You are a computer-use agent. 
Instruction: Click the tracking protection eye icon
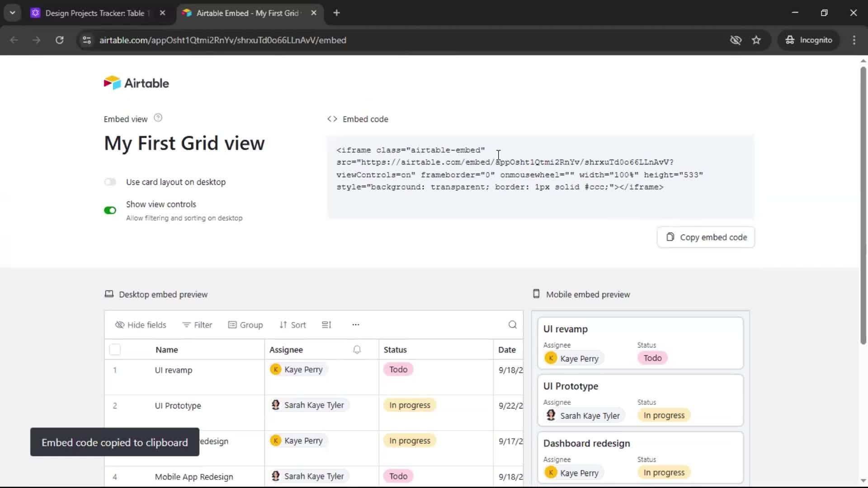736,40
